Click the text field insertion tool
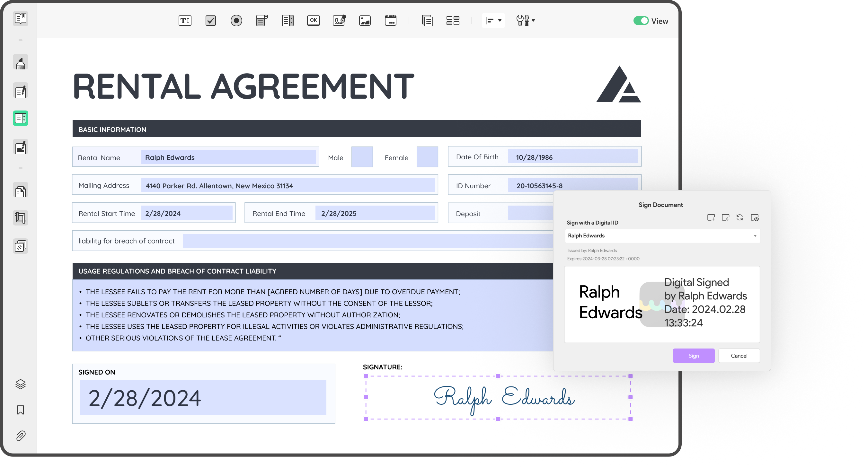 184,20
